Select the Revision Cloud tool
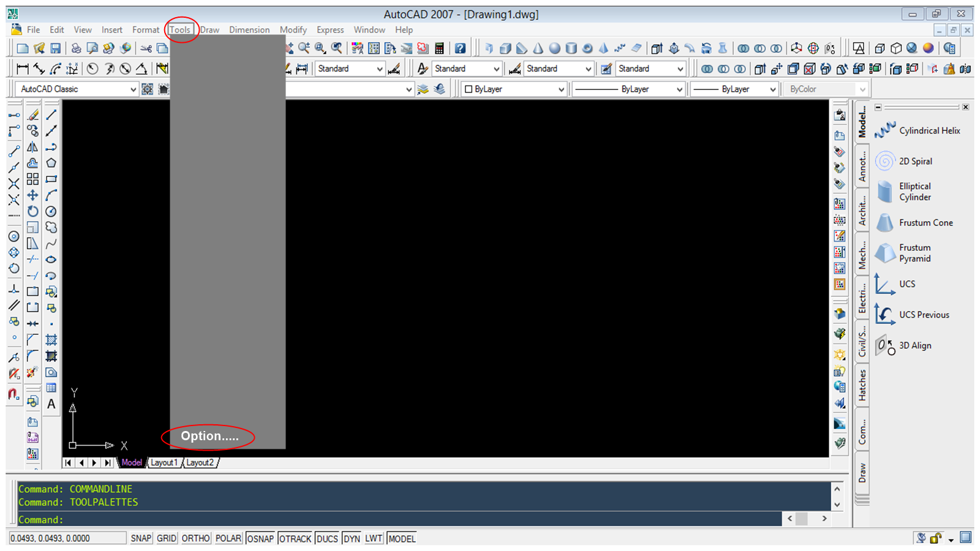The width and height of the screenshot is (980, 551). [x=51, y=227]
